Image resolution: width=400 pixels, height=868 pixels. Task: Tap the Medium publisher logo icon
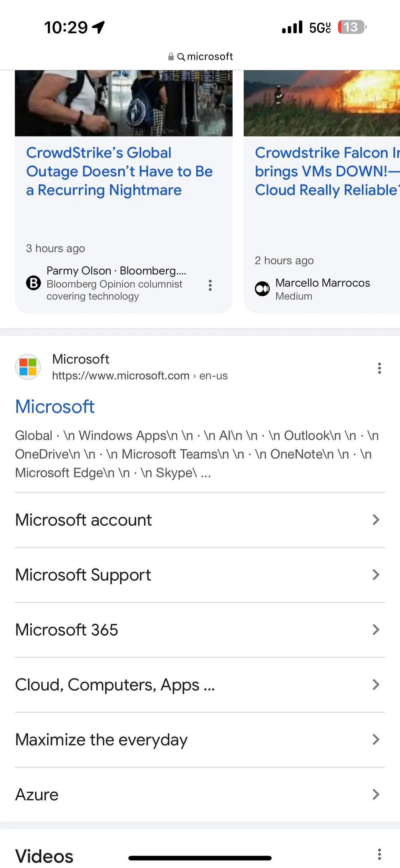point(262,289)
